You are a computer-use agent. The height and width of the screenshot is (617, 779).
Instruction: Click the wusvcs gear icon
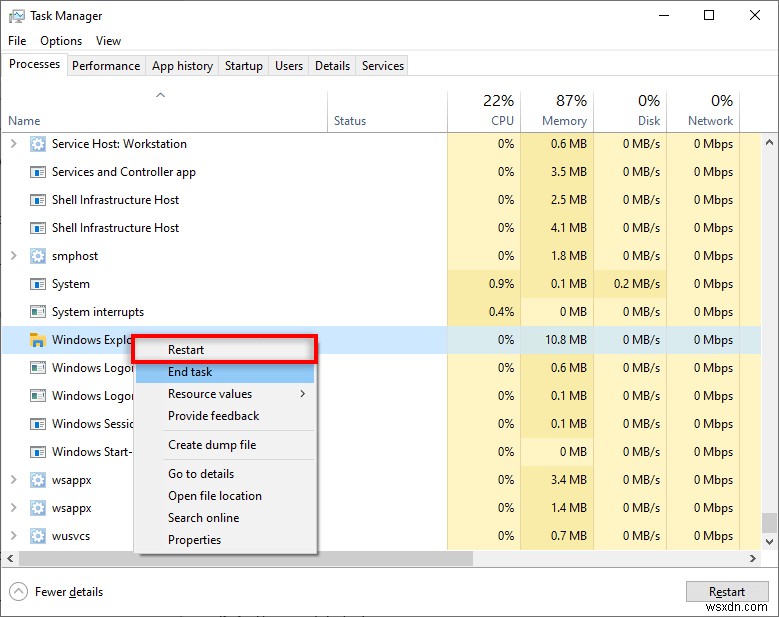pos(38,536)
